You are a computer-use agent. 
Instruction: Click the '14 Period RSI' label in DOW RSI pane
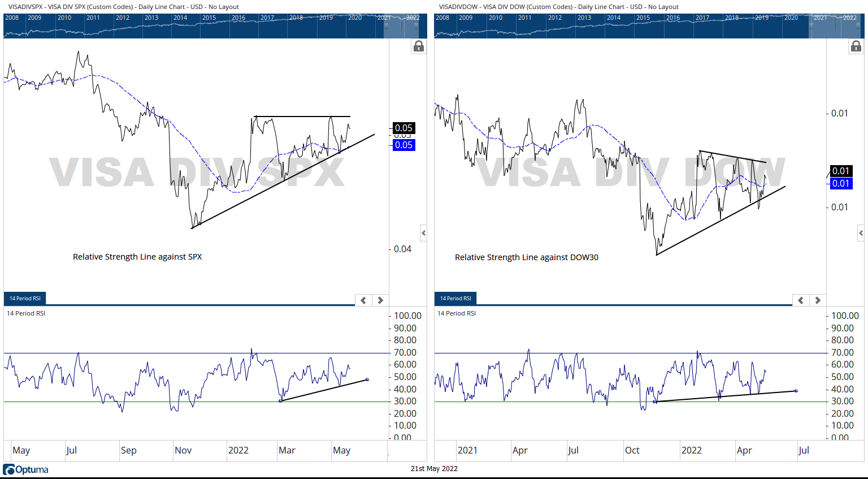[457, 313]
